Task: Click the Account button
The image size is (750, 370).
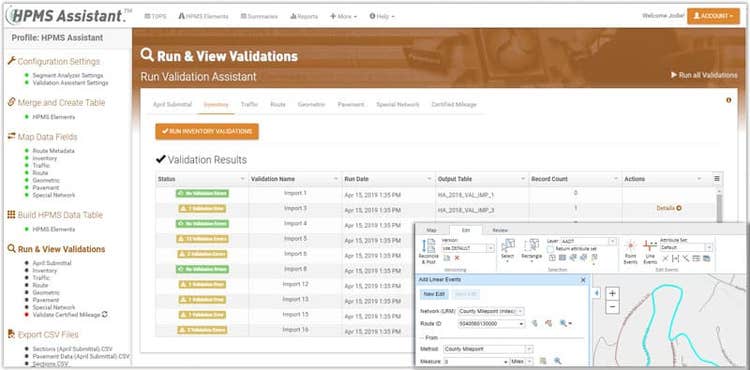Action: (713, 16)
